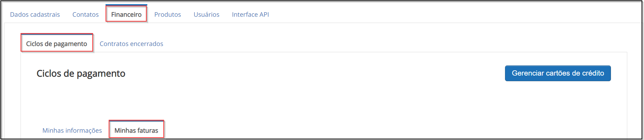
Task: Switch to the Contatos tab
Action: pyautogui.click(x=85, y=15)
